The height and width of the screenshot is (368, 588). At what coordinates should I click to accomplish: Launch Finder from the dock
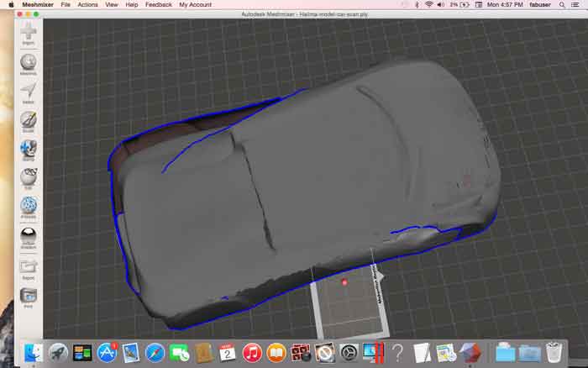pos(34,353)
